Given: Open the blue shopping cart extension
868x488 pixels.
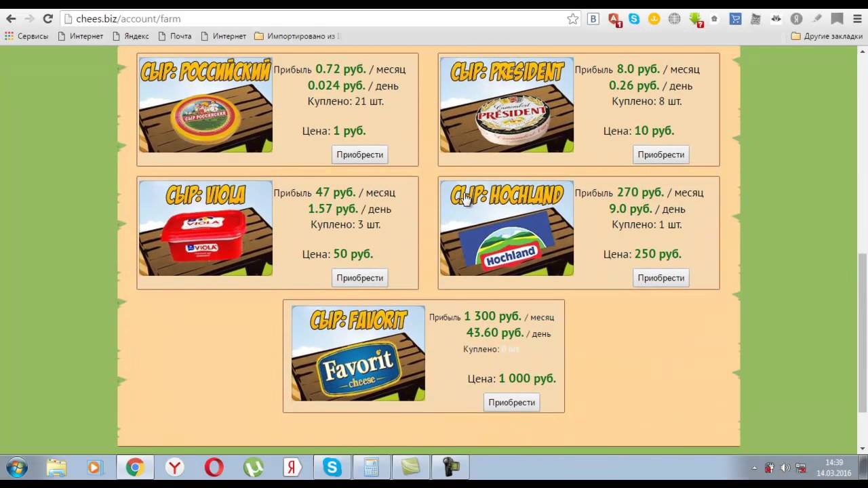Looking at the screenshot, I should click(x=735, y=19).
